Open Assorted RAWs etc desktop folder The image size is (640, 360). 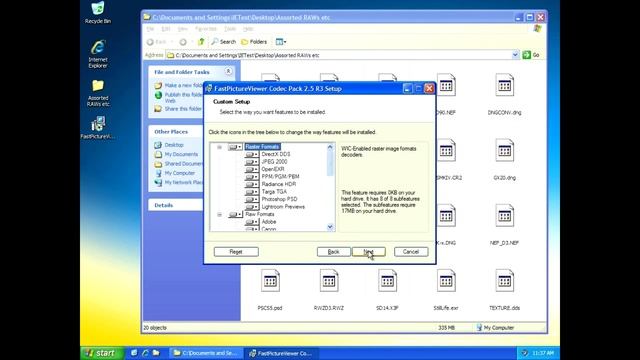click(98, 93)
